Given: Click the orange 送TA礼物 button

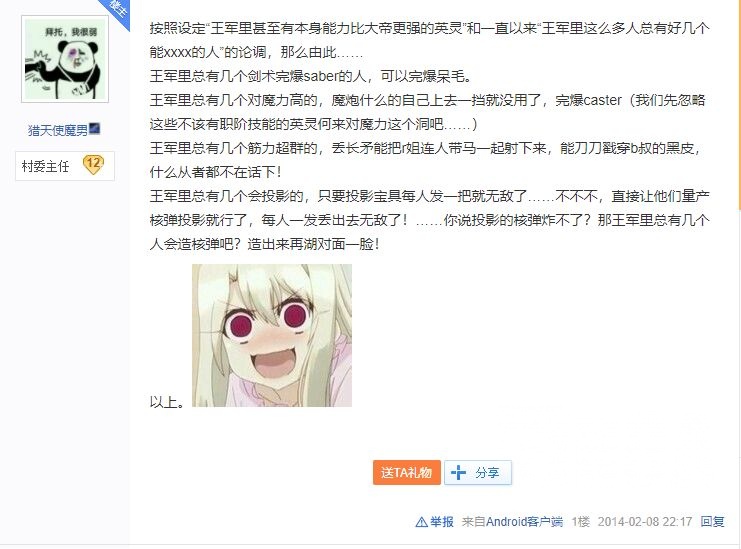Looking at the screenshot, I should pos(406,472).
